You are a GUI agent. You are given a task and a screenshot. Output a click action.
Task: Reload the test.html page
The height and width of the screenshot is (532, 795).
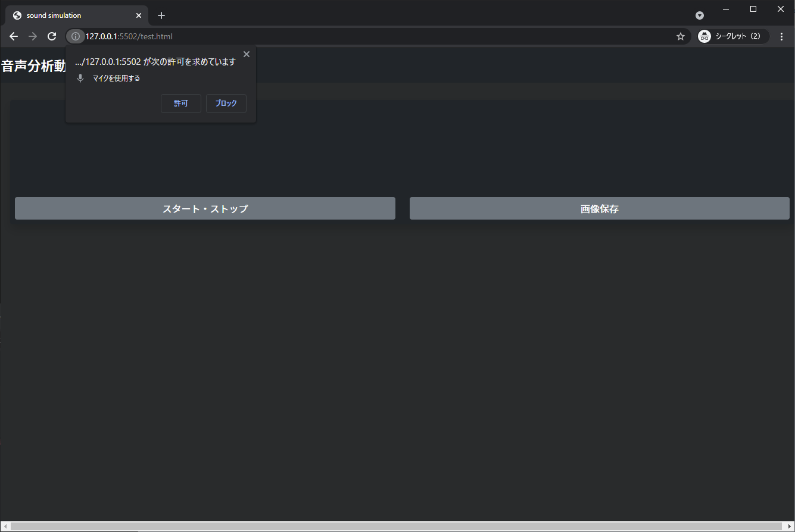click(x=52, y=36)
